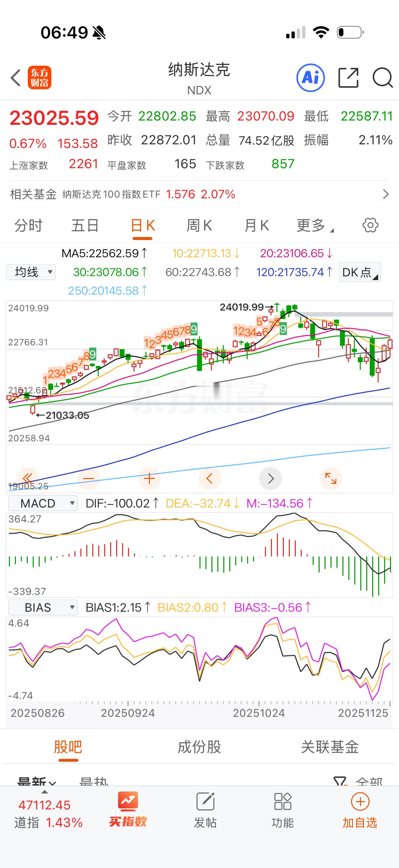Image resolution: width=399 pixels, height=868 pixels.
Task: Tap the battery status icon
Action: coord(350,32)
